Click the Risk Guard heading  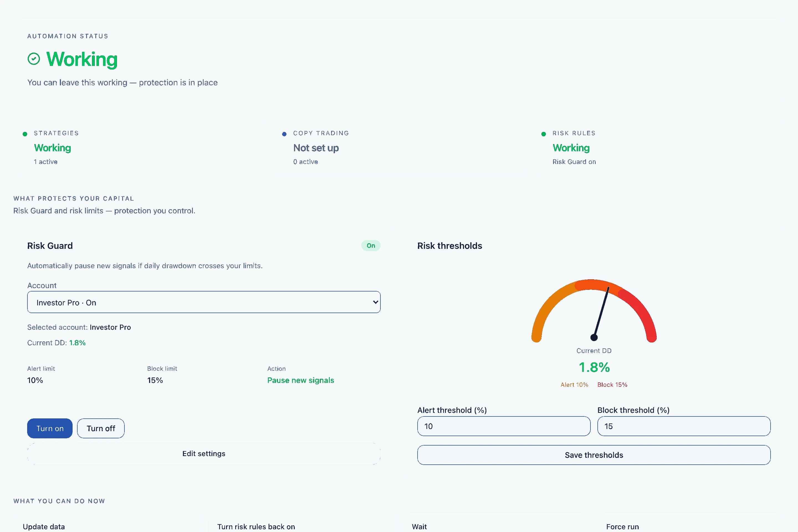[50, 246]
